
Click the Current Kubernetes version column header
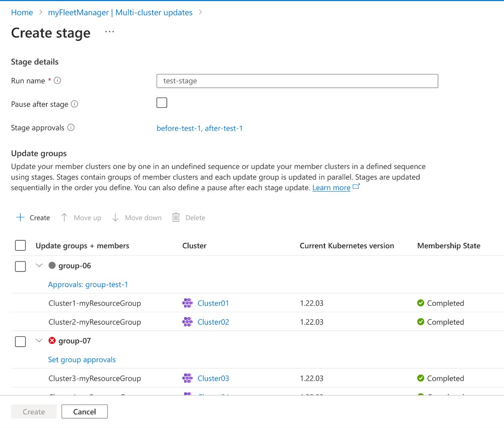(346, 246)
